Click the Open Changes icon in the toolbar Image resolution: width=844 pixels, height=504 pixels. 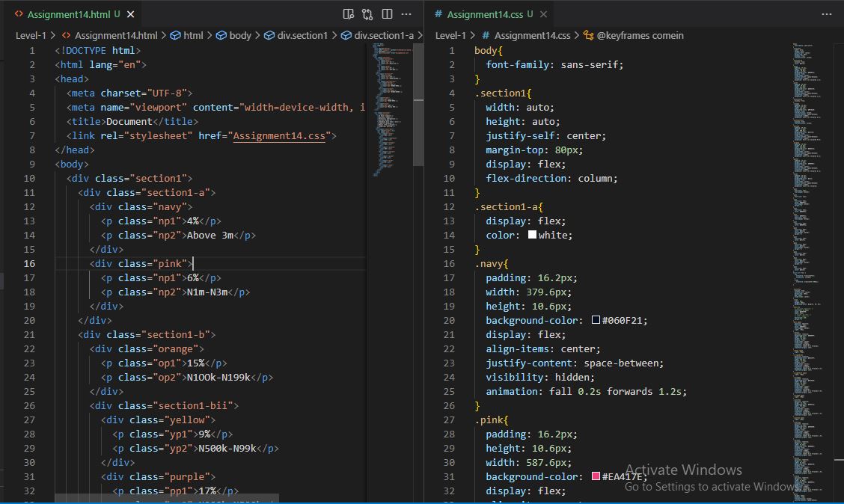pyautogui.click(x=367, y=13)
